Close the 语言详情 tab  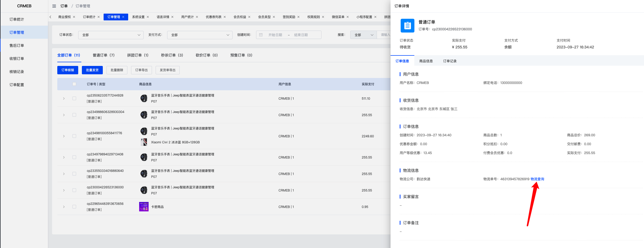tap(172, 17)
